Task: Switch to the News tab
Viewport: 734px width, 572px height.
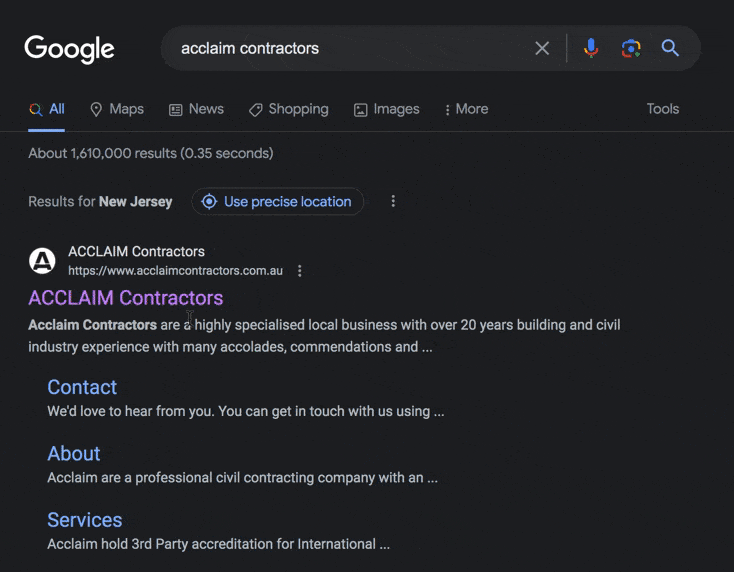Action: click(196, 109)
